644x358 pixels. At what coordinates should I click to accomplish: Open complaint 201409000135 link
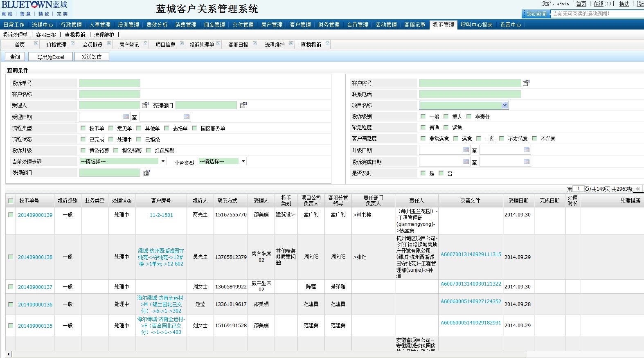(x=35, y=326)
